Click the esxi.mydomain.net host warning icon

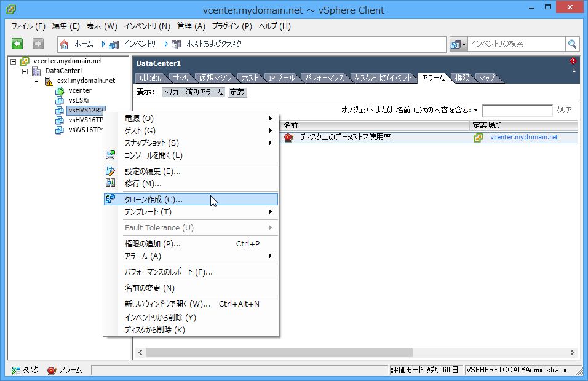49,81
